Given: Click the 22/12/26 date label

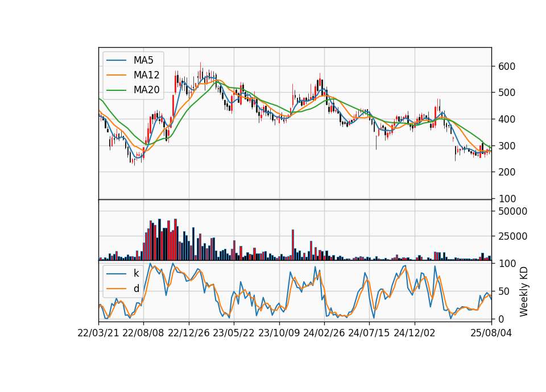Looking at the screenshot, I should click(189, 333).
